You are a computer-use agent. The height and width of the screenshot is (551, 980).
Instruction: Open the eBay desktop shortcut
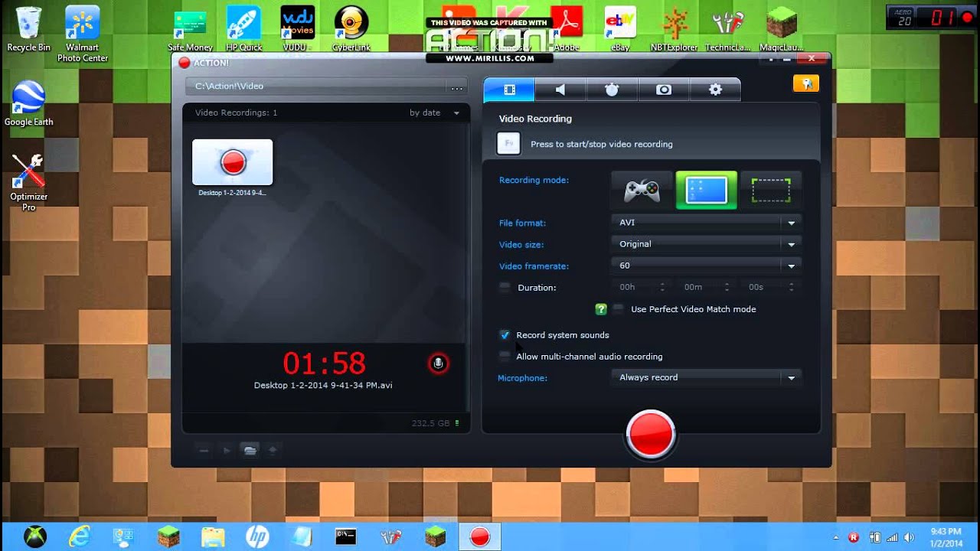pyautogui.click(x=620, y=29)
